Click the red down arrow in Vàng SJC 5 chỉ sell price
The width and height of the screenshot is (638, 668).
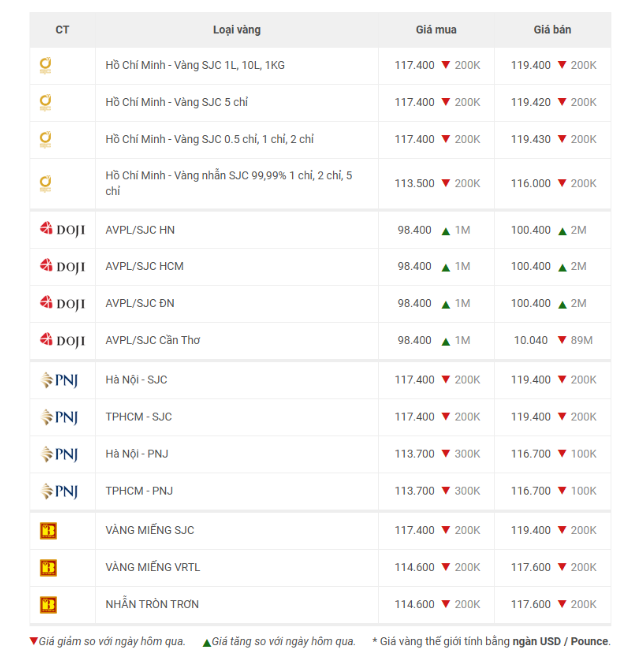(x=562, y=102)
